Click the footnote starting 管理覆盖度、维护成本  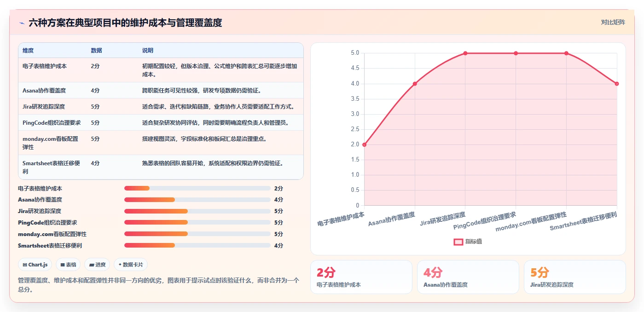[159, 285]
